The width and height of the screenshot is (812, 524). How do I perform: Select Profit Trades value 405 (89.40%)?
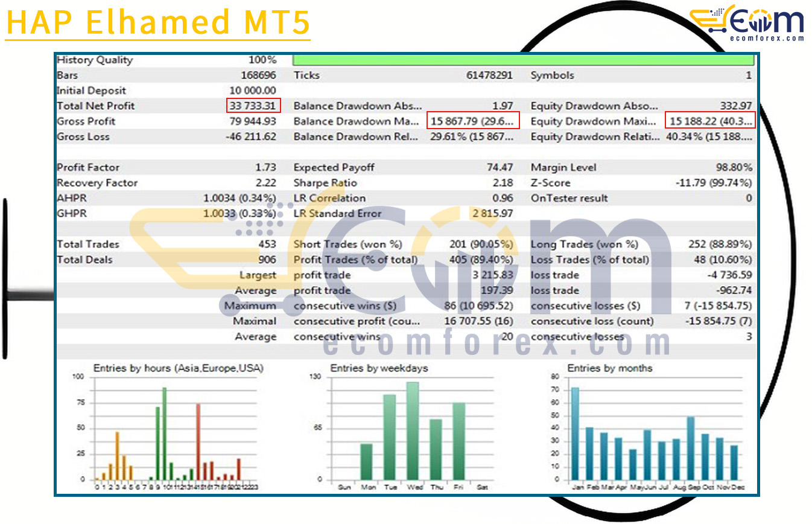(481, 260)
